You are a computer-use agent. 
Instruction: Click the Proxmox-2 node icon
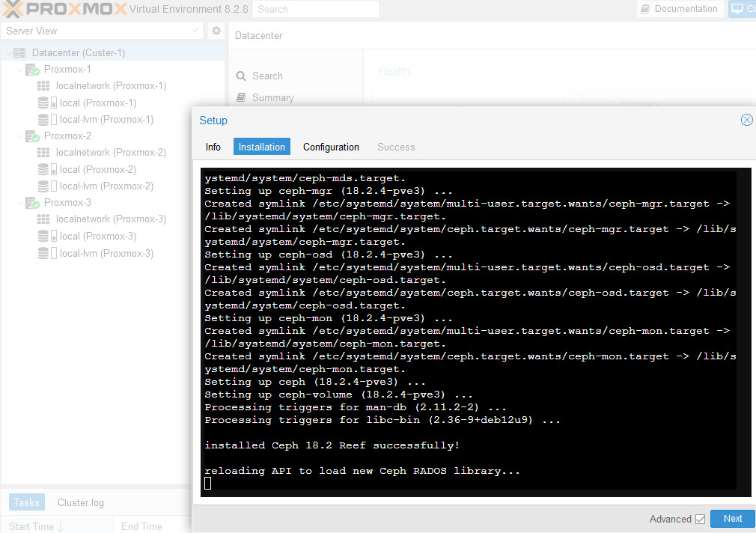pyautogui.click(x=32, y=136)
